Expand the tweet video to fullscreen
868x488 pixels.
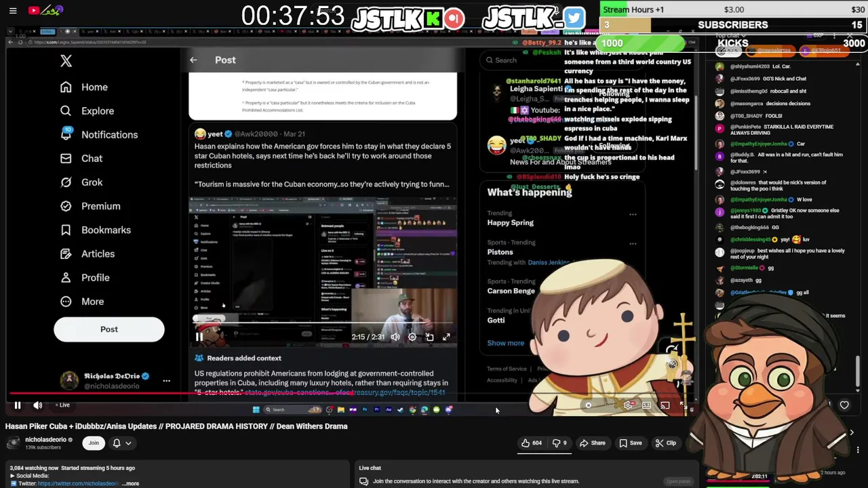[446, 337]
